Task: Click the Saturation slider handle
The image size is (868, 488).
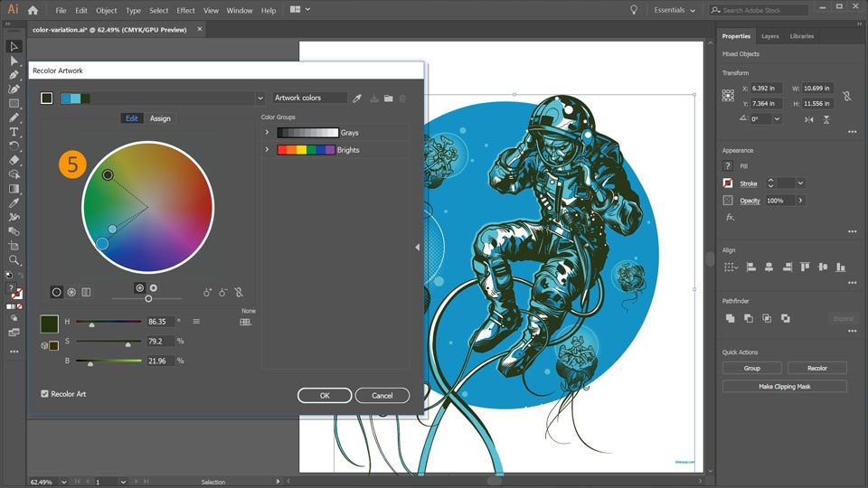Action: pos(127,344)
